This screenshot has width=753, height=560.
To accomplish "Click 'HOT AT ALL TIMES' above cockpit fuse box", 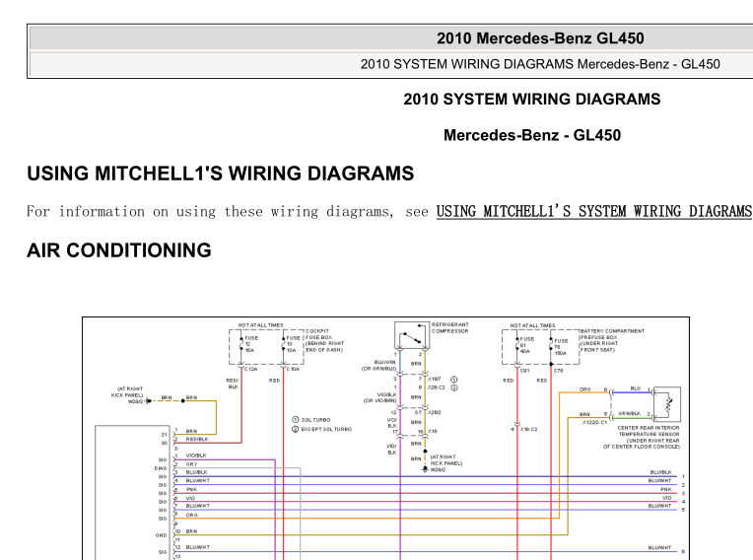I will click(261, 325).
